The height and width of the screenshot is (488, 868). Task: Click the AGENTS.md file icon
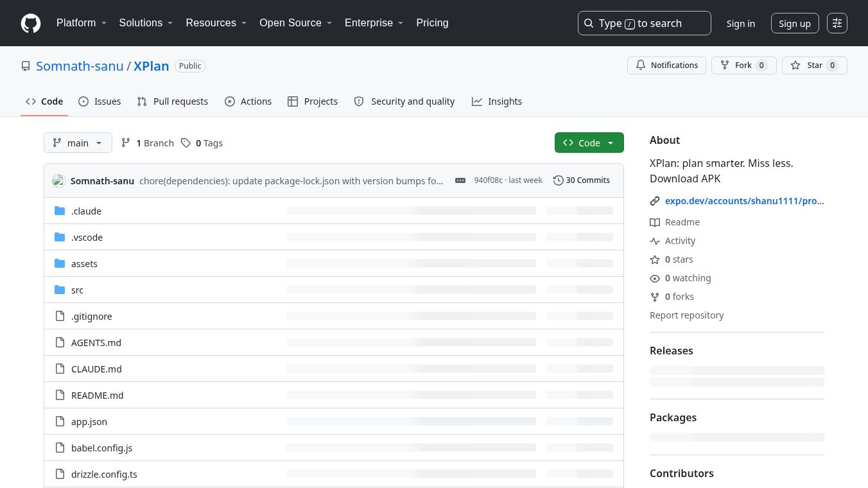pyautogui.click(x=60, y=342)
